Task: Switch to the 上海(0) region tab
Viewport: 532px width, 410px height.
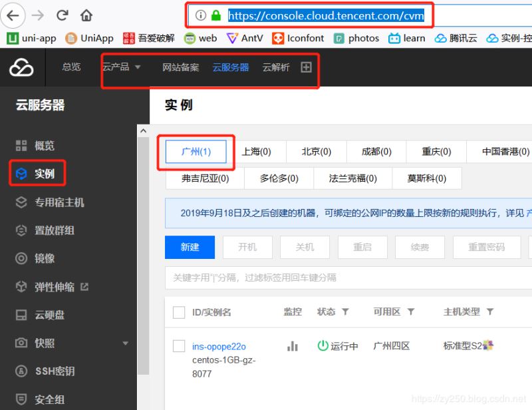Action: pos(258,151)
